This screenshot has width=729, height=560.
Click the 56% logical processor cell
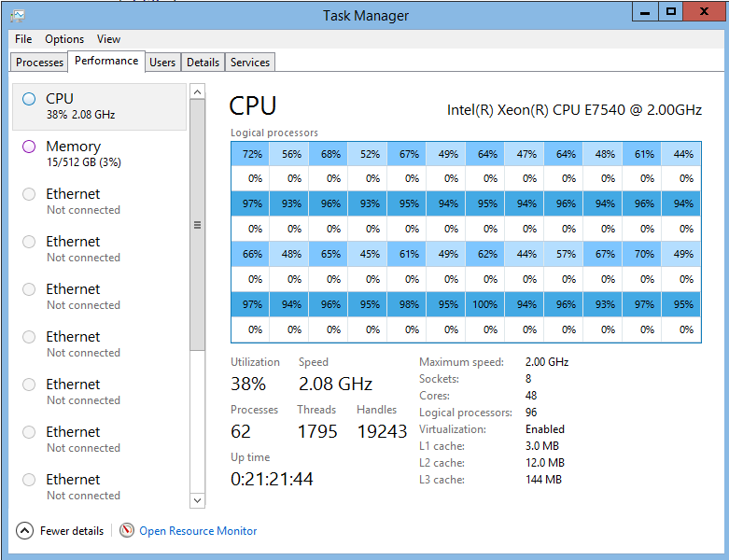[x=289, y=154]
